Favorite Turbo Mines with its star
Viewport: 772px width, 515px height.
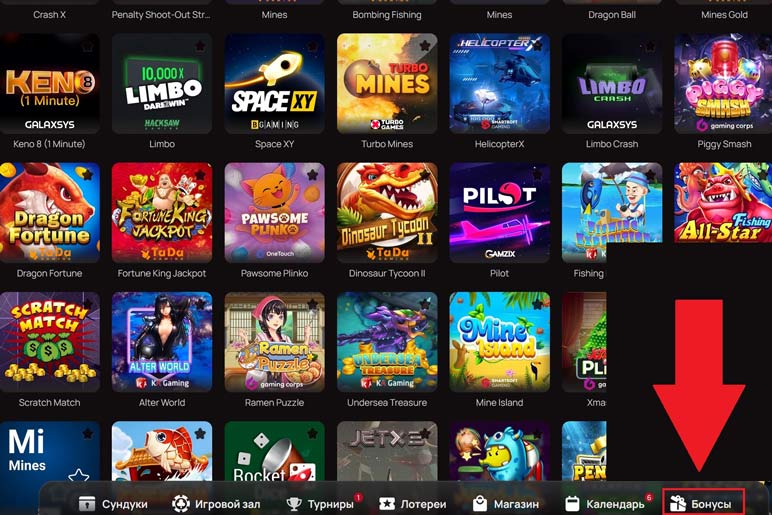(x=425, y=46)
